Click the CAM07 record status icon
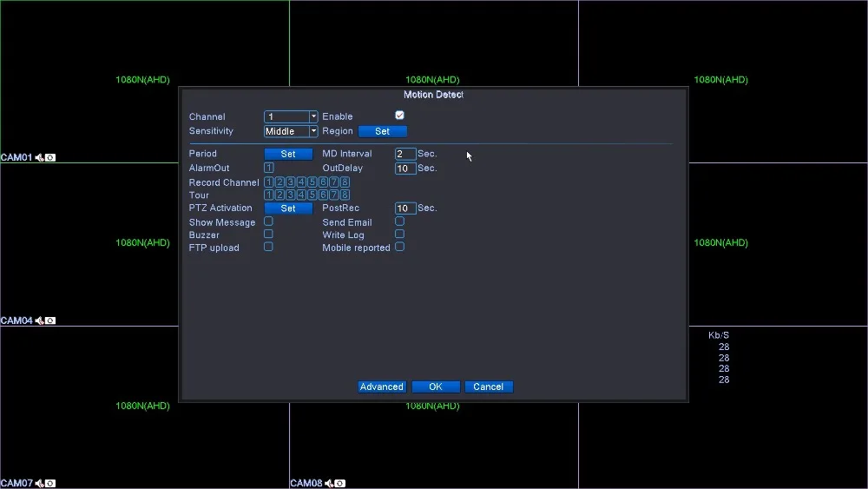The width and height of the screenshot is (868, 489). (x=50, y=484)
